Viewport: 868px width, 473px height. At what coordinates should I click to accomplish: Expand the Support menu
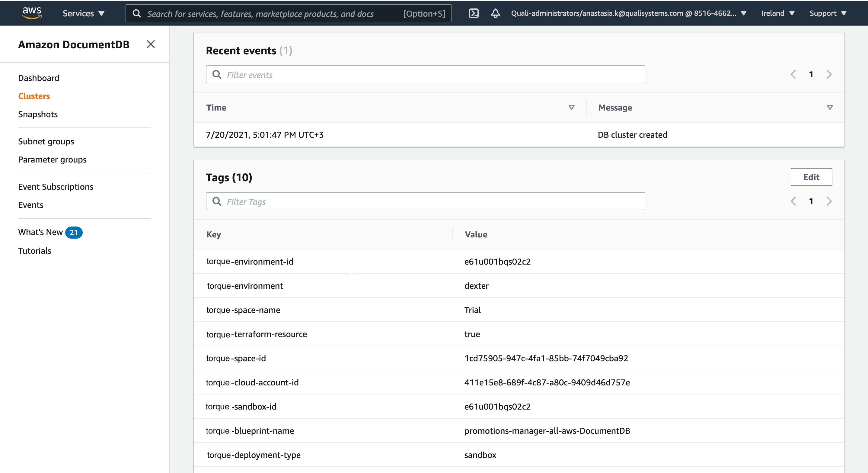(x=828, y=13)
